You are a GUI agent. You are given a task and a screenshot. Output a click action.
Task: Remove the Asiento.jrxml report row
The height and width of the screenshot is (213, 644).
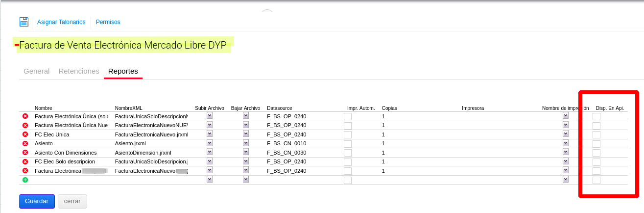click(x=25, y=143)
